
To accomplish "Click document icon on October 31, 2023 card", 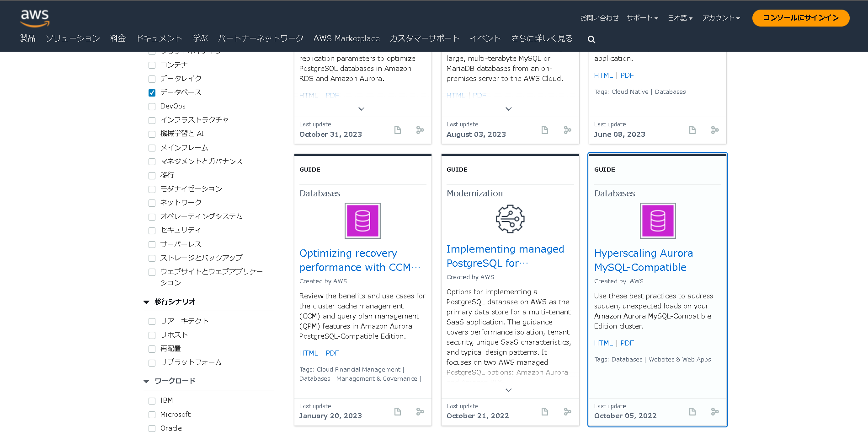I will tap(398, 130).
